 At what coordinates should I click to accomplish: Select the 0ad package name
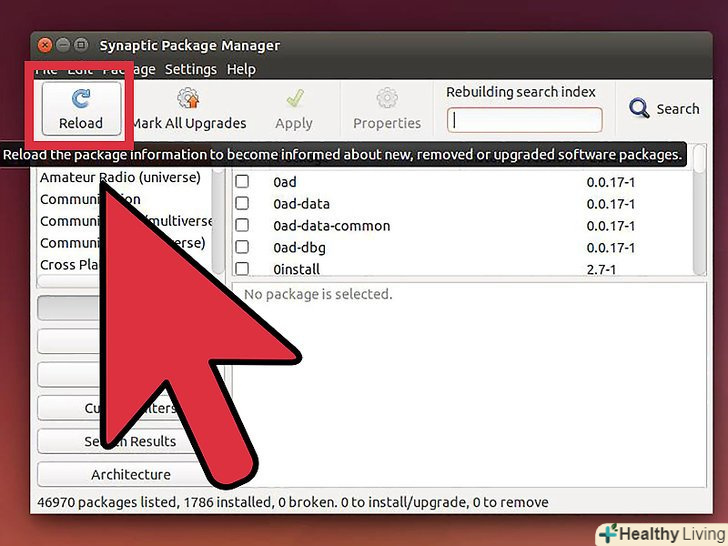click(285, 182)
